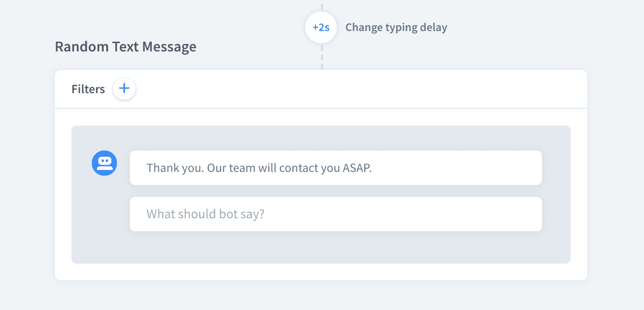Add a filter with the plus icon
The height and width of the screenshot is (310, 644).
tap(124, 89)
